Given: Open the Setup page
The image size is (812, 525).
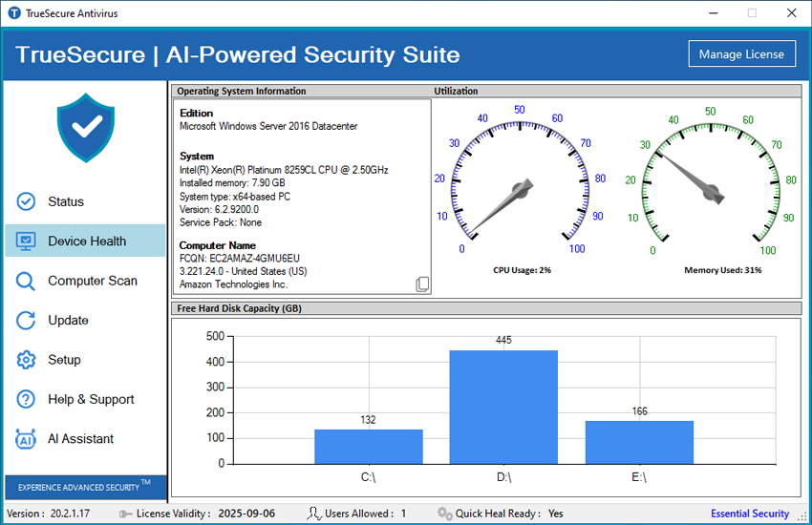Looking at the screenshot, I should 64,360.
